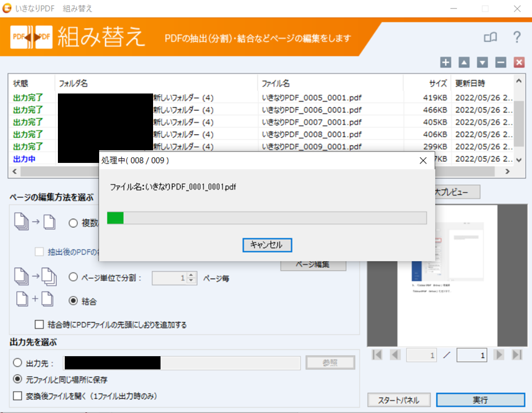532x413 pixels.
Task: Select the 出力先 radio option
Action: click(x=17, y=363)
